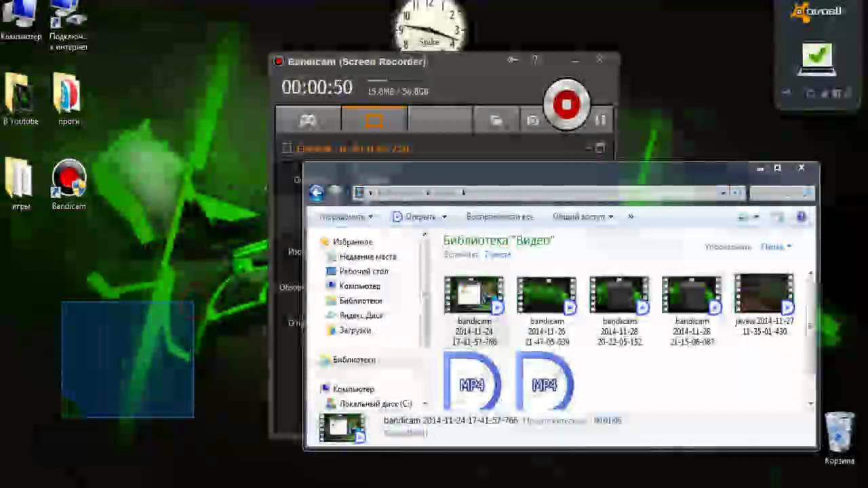Viewport: 868px width, 488px height.
Task: Click the Bandicam camera screenshot icon
Action: 533,121
